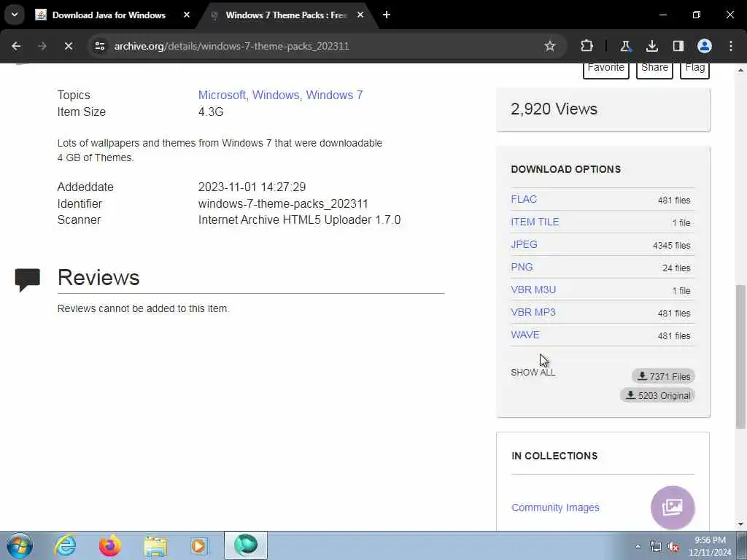The width and height of the screenshot is (747, 560).
Task: Open the Extensions puzzle icon
Action: click(587, 46)
